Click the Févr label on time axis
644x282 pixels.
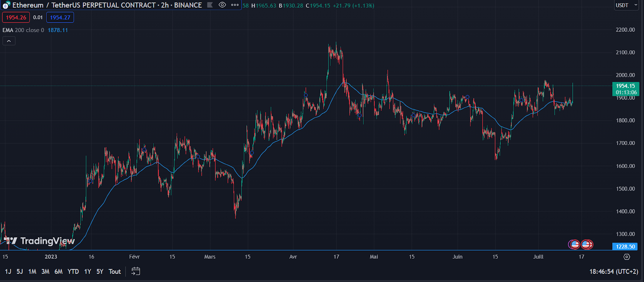(134, 257)
